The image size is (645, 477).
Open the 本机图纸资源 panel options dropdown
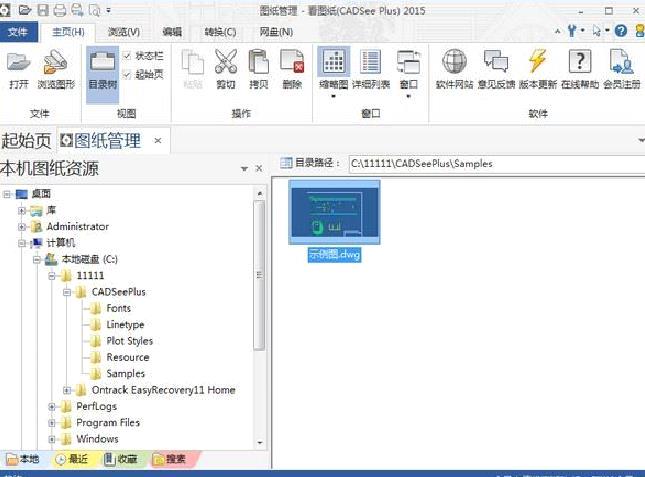pos(244,169)
